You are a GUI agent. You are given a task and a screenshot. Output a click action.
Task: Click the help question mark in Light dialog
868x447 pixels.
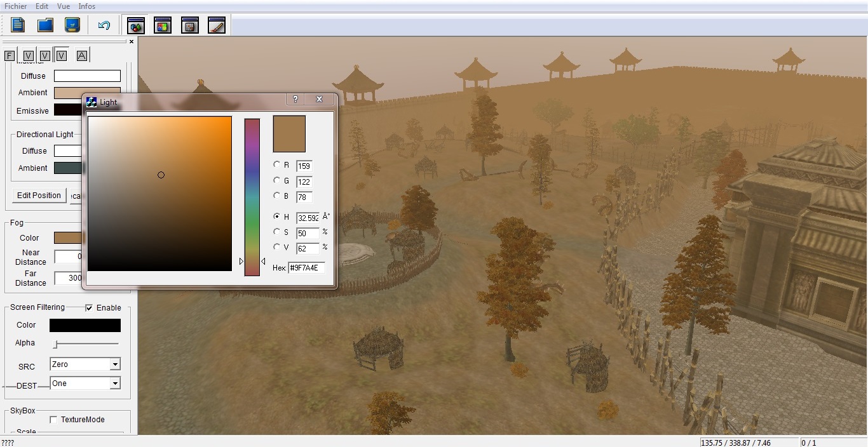(295, 100)
